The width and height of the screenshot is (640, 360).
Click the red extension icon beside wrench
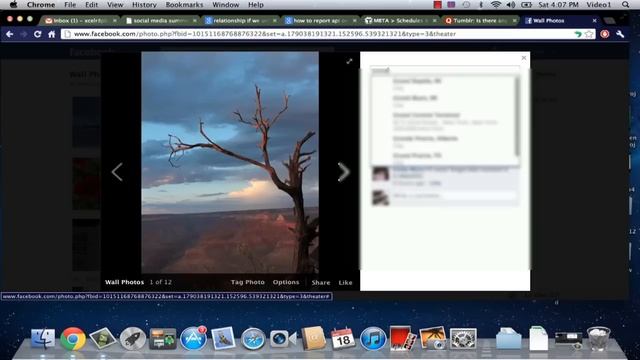click(605, 34)
